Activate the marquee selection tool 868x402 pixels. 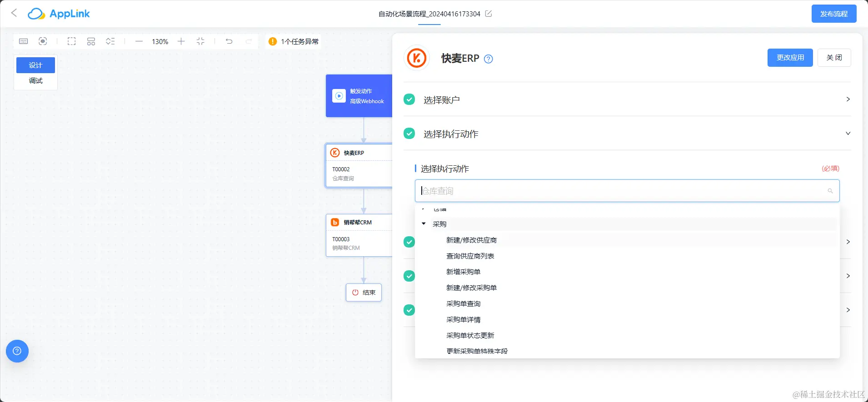click(x=72, y=41)
